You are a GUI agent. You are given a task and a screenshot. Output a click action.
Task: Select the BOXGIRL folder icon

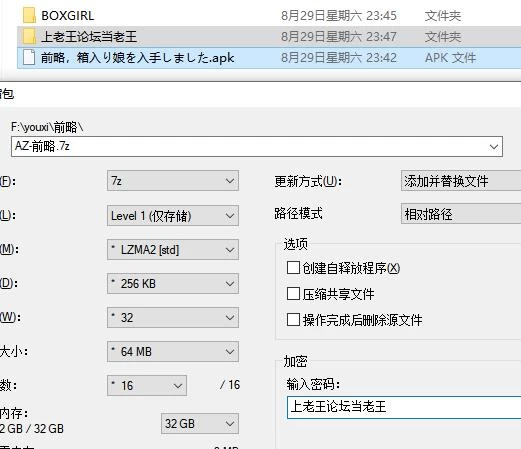tap(29, 15)
